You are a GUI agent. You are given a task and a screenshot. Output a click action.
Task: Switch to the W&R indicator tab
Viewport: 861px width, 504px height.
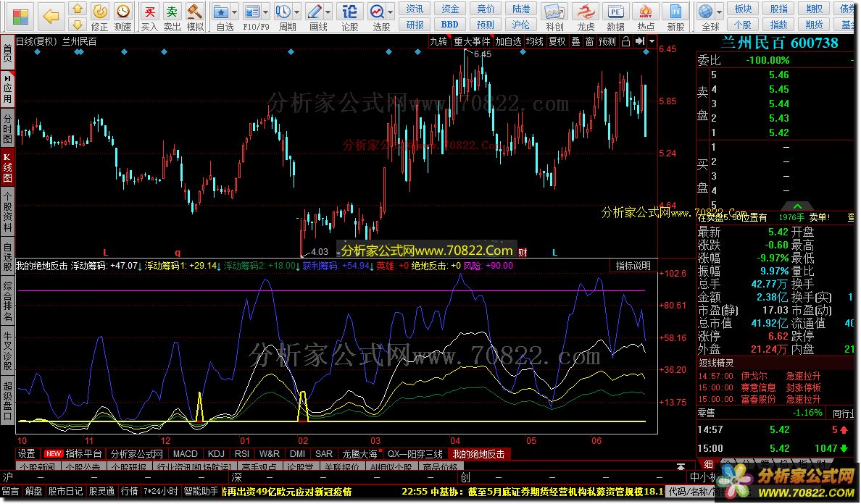[270, 454]
